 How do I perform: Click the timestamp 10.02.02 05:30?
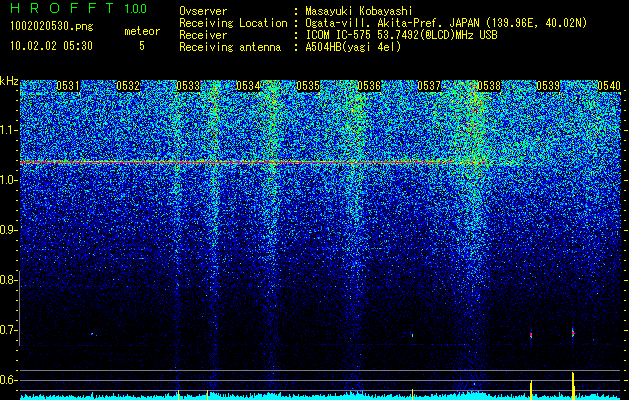point(51,46)
